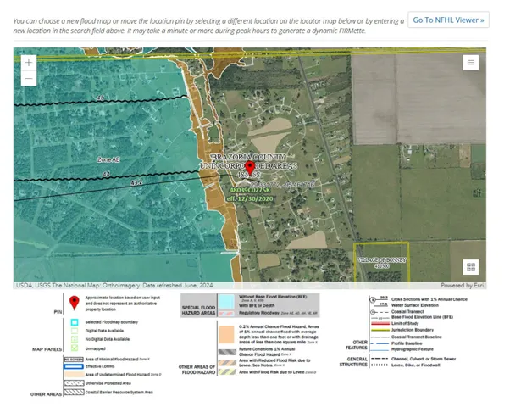Click the red location pin on map
The height and width of the screenshot is (407, 532).
pyautogui.click(x=250, y=167)
